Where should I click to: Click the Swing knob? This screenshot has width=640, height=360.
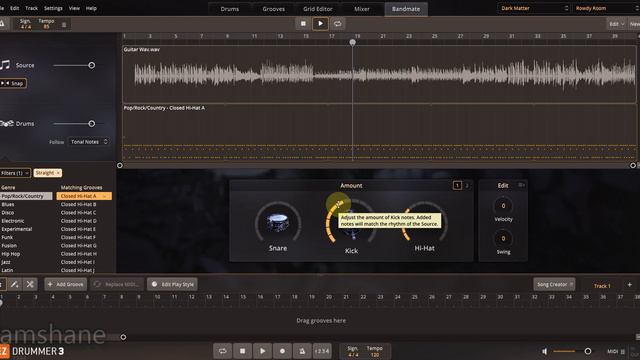pos(503,238)
